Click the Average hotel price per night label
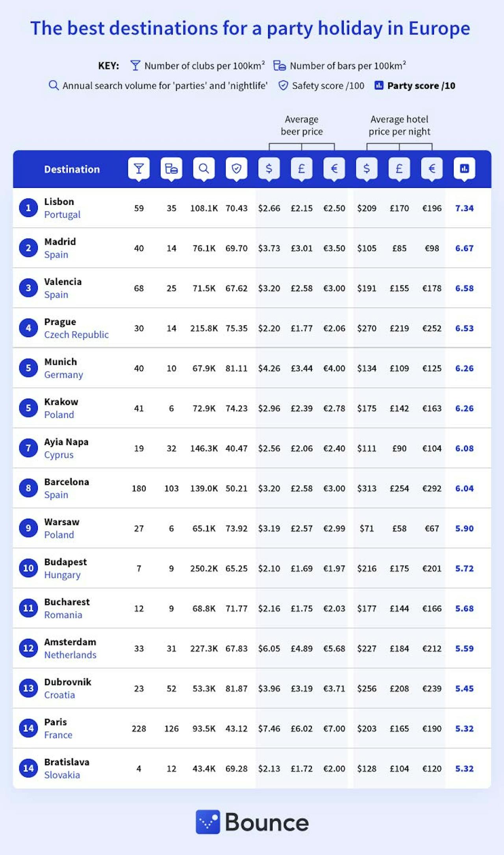This screenshot has width=504, height=855. (x=399, y=125)
